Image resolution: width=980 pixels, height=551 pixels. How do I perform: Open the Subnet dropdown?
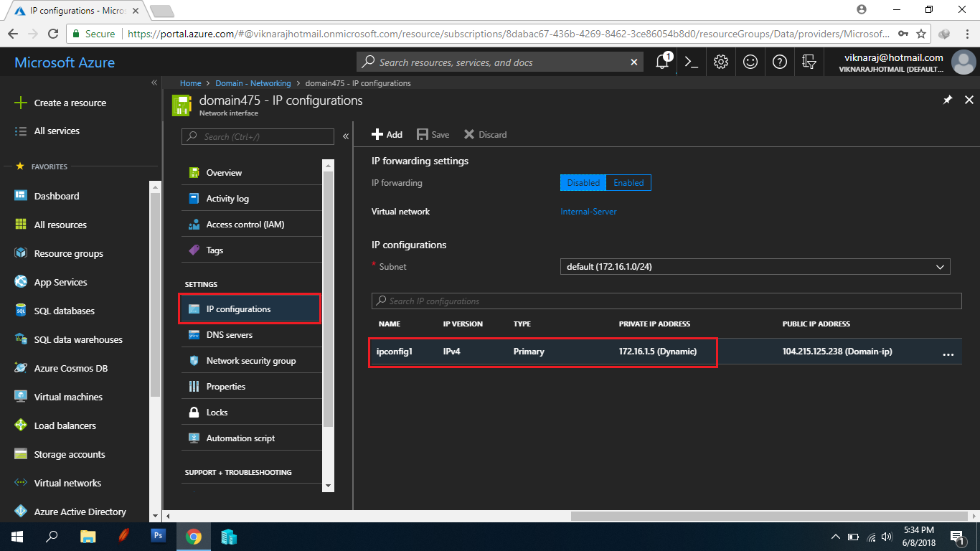pos(755,266)
